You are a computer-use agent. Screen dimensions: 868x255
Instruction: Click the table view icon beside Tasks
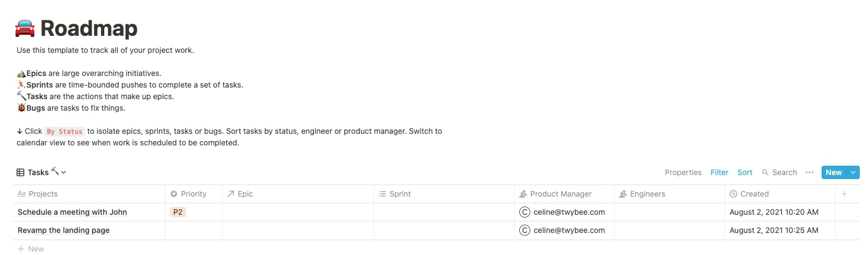coord(20,172)
